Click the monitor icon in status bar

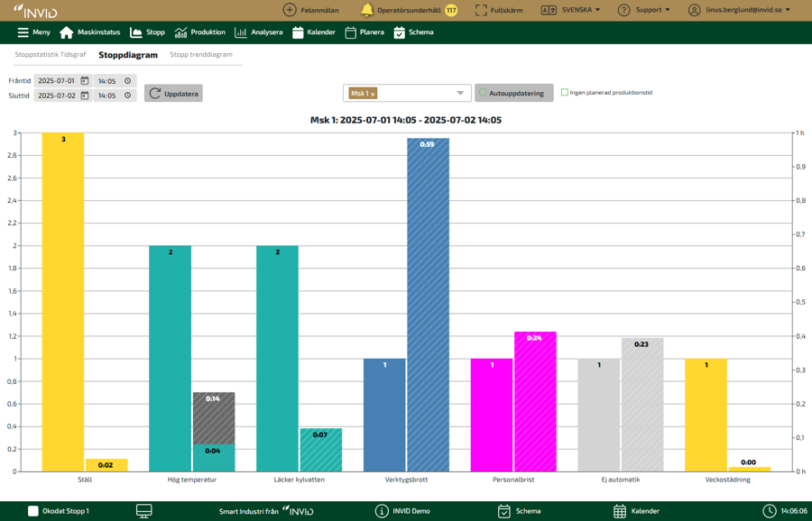(143, 510)
